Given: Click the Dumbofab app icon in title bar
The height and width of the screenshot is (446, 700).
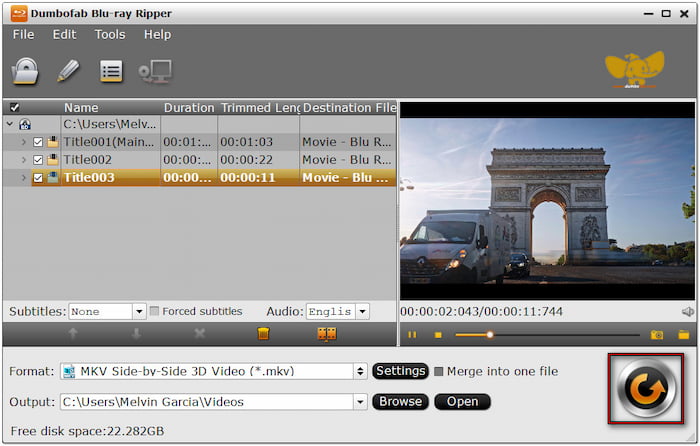Looking at the screenshot, I should pyautogui.click(x=19, y=13).
